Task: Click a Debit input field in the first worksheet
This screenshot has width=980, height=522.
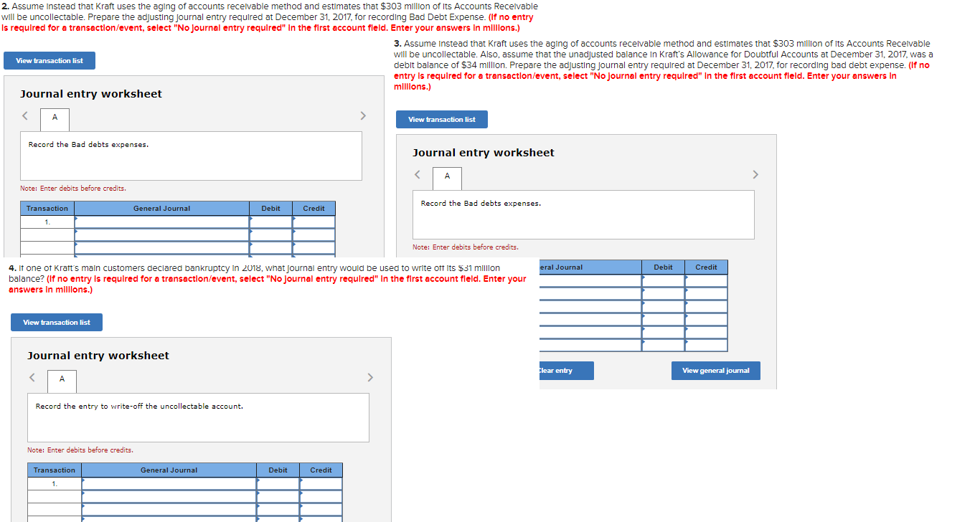Action: coord(271,219)
